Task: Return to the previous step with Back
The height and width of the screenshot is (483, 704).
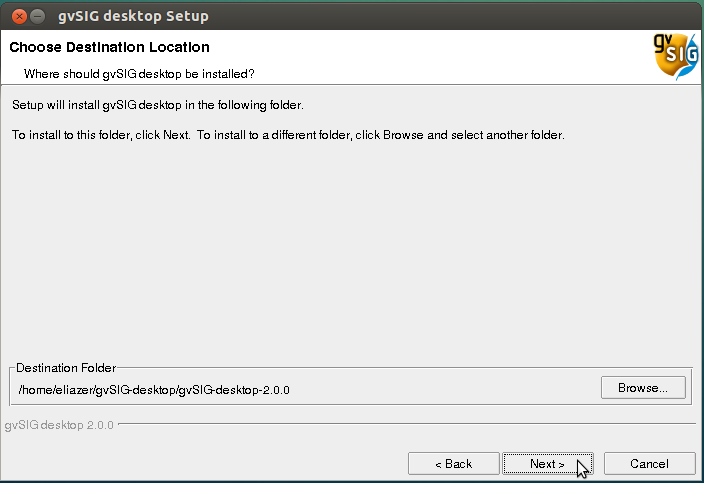Action: (453, 464)
